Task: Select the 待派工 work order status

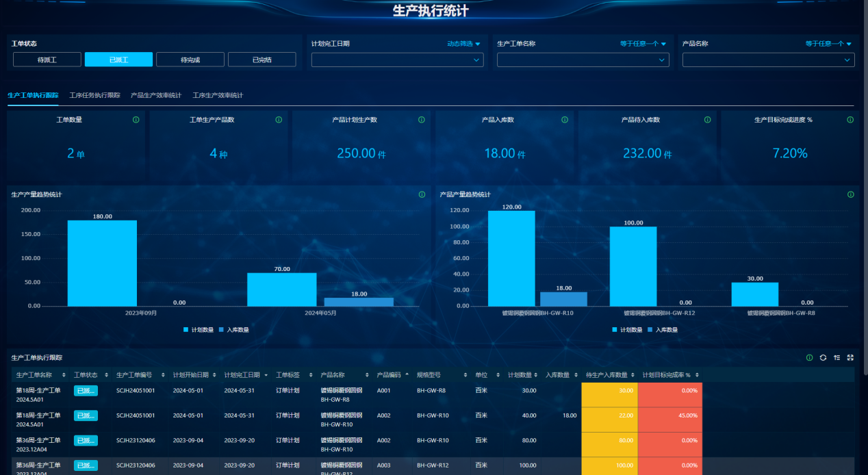Action: (47, 60)
